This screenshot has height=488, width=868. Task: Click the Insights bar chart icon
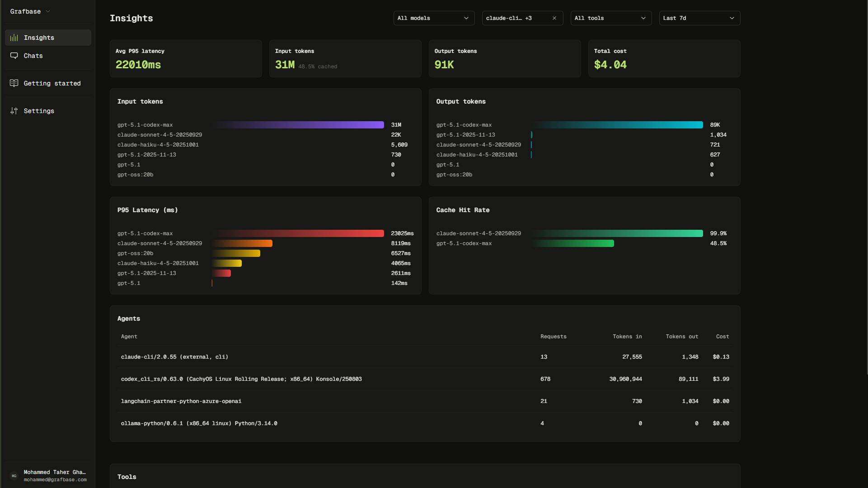[14, 38]
